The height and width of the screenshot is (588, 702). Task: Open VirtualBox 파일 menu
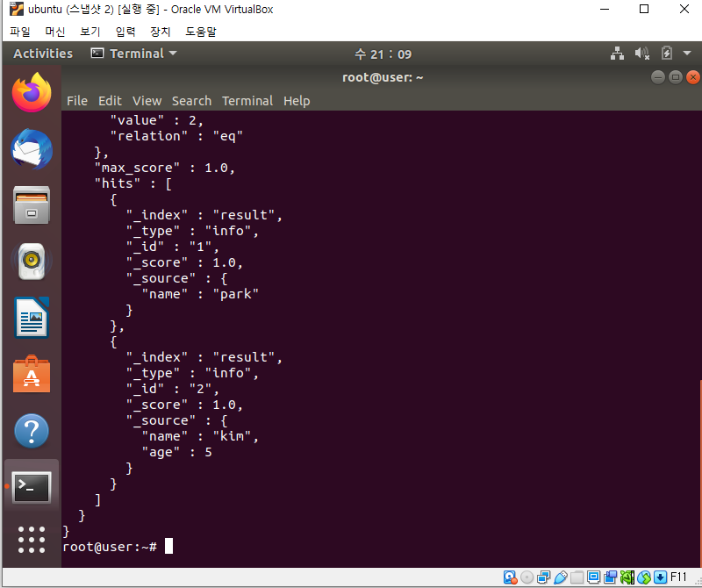click(x=19, y=32)
